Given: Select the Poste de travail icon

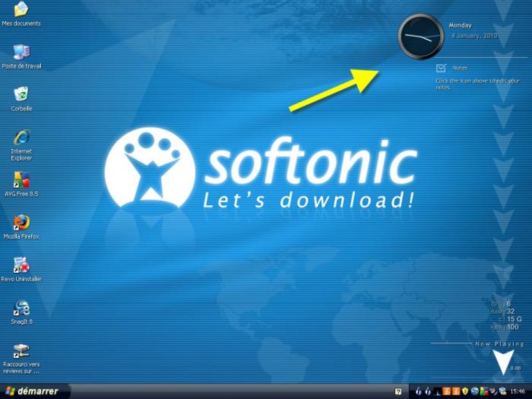Looking at the screenshot, I should pos(22,52).
